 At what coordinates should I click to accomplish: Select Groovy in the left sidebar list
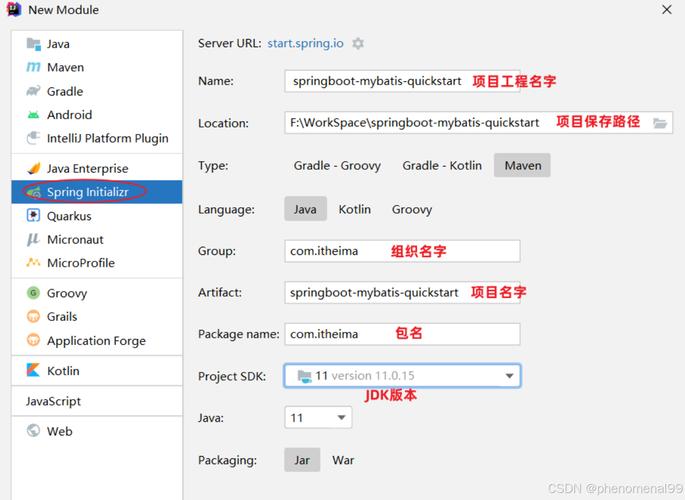tap(97, 293)
